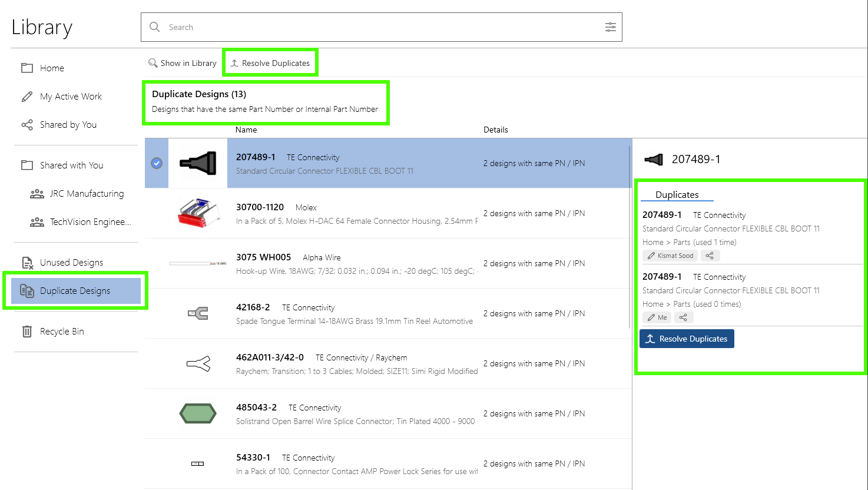The height and width of the screenshot is (490, 868).
Task: Select the 485043-2 green hexagon thumbnail
Action: [x=198, y=413]
